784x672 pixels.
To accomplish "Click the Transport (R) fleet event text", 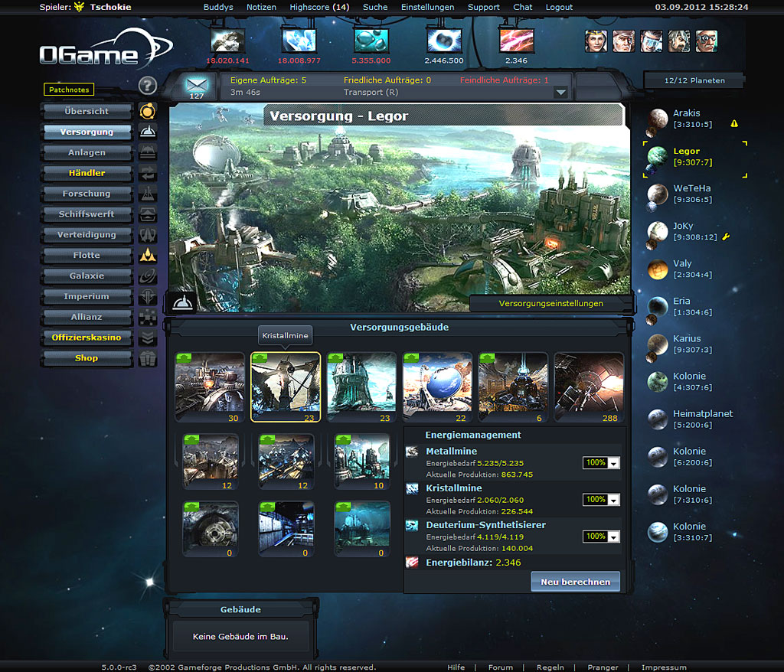I will pyautogui.click(x=371, y=92).
